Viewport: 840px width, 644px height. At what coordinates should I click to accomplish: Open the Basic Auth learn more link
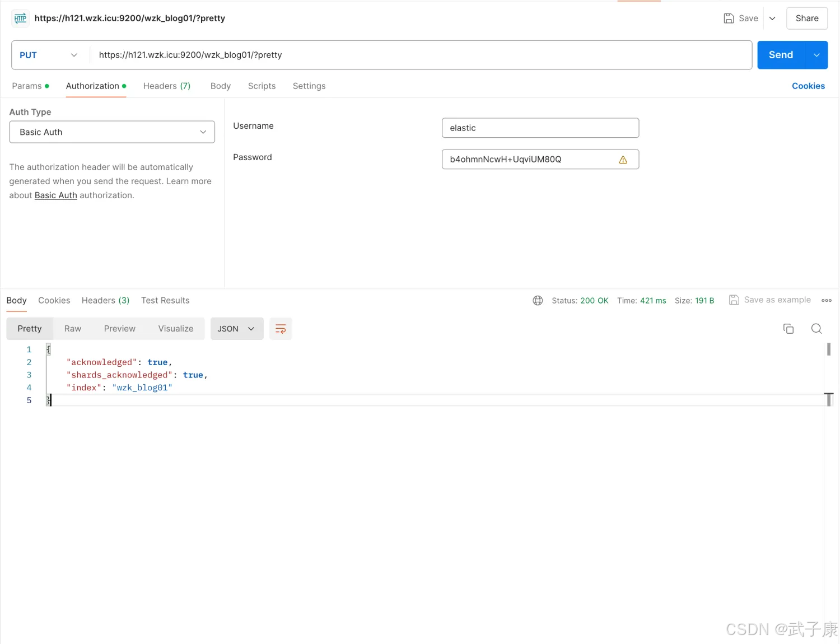coord(56,195)
